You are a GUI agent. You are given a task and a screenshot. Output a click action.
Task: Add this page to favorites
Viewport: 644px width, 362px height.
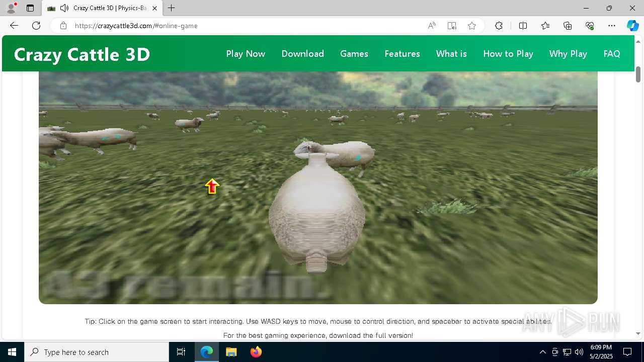[472, 26]
